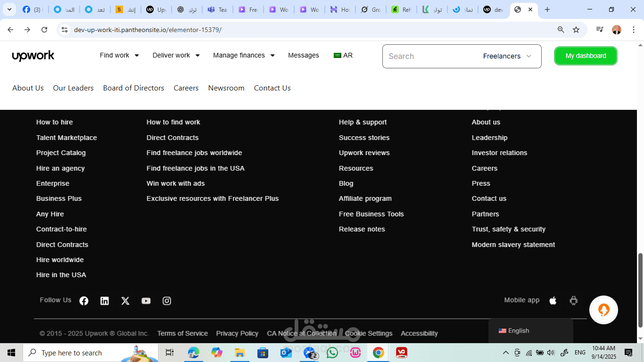Open Upwork's Facebook page icon
Viewport: 644px width, 362px height.
click(84, 301)
